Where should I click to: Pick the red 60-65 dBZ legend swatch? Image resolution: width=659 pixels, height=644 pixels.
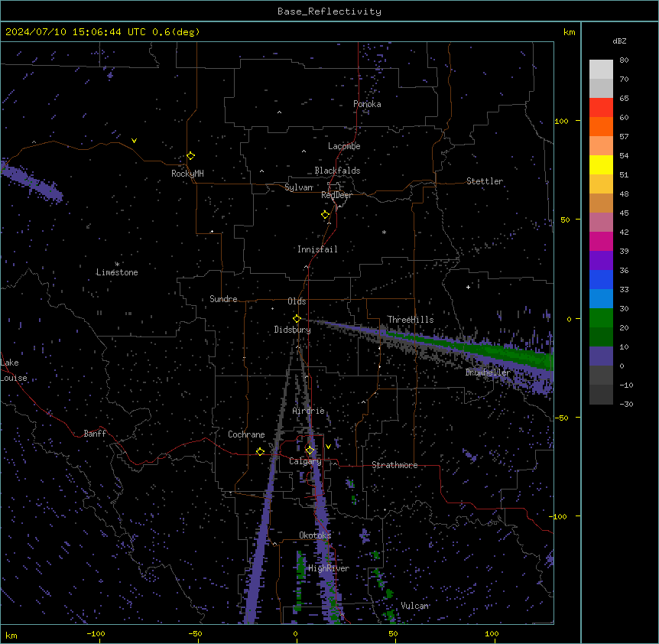click(601, 108)
